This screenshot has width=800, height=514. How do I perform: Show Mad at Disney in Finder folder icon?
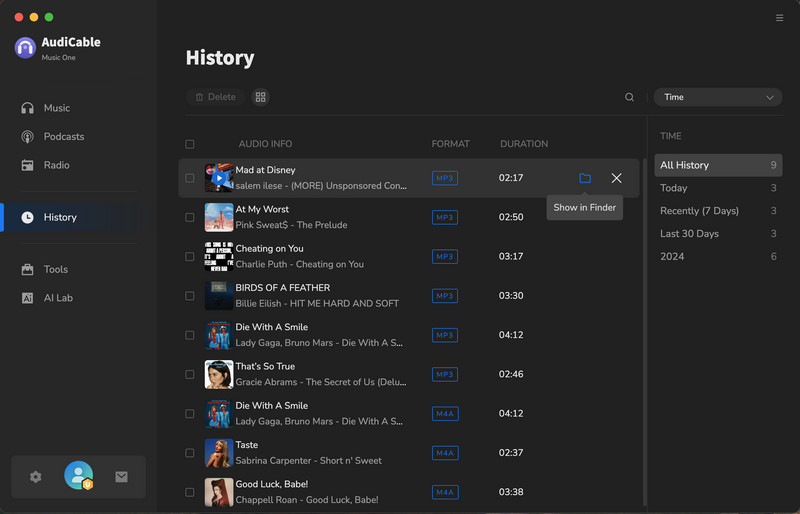pos(585,178)
